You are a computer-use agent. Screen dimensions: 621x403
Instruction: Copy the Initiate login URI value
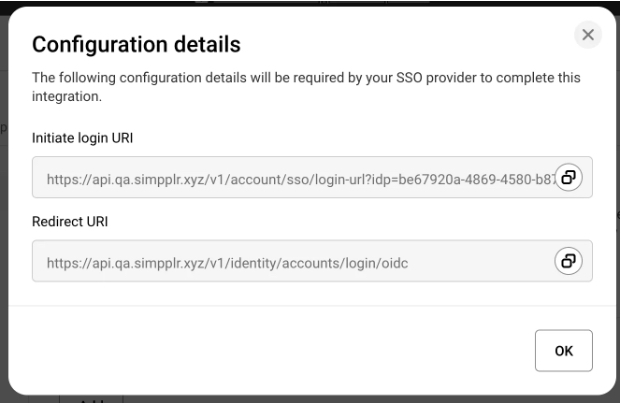point(569,177)
